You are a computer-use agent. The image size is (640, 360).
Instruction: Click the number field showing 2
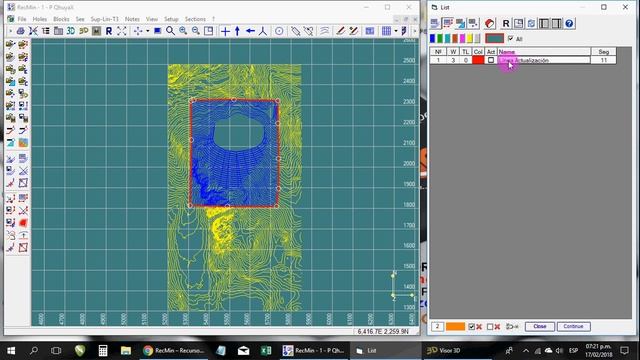[437, 327]
